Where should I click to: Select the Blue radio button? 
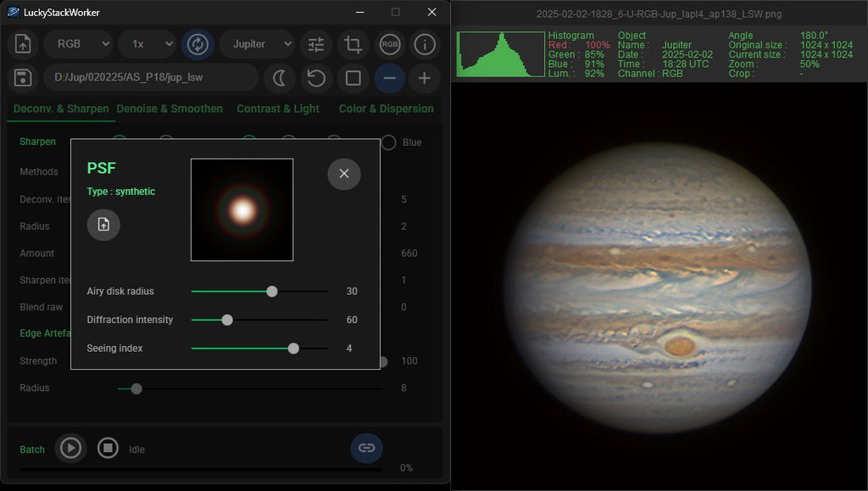[388, 142]
